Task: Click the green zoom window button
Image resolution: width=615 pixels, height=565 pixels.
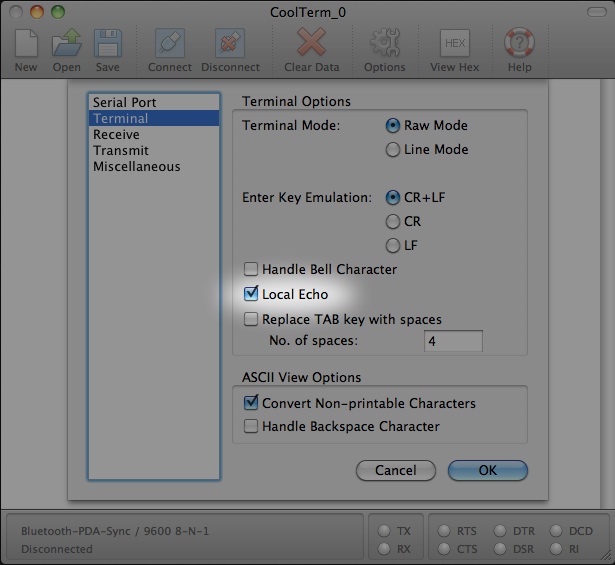Action: 58,12
